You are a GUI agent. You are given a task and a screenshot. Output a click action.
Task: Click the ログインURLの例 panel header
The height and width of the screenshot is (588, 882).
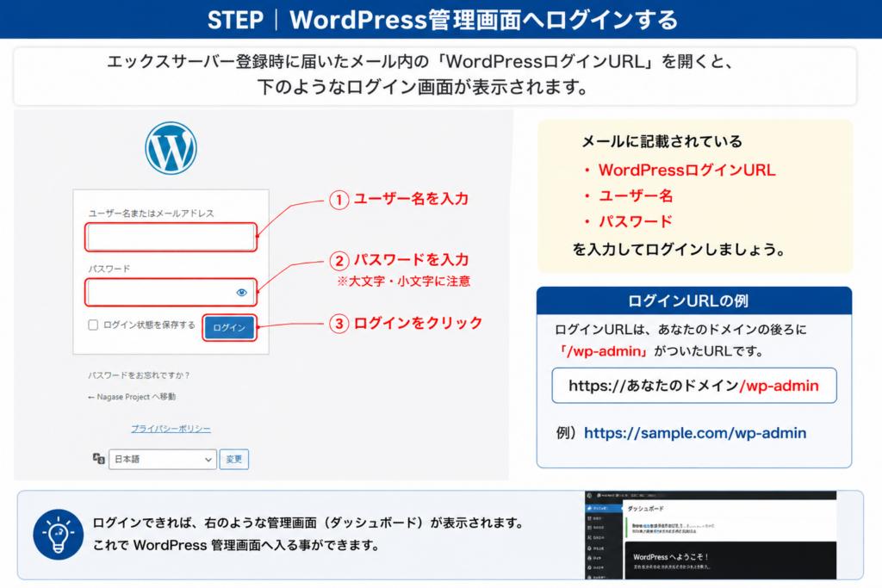click(x=694, y=300)
